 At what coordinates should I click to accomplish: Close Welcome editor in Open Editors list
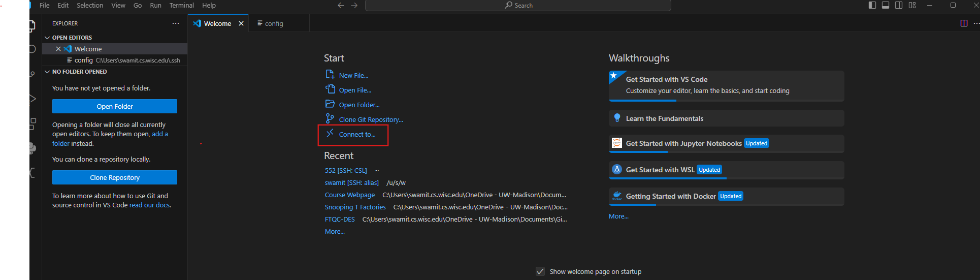pos(58,49)
